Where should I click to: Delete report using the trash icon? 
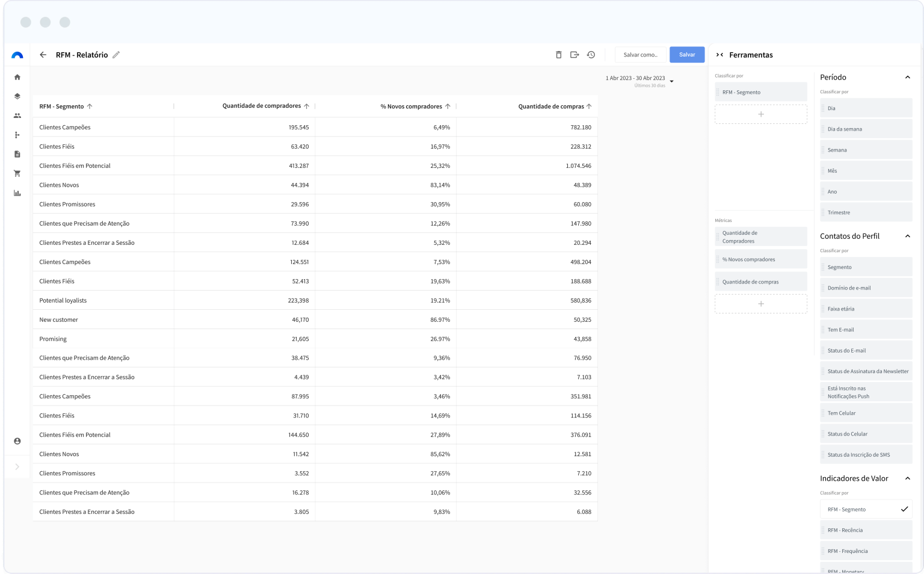coord(558,55)
